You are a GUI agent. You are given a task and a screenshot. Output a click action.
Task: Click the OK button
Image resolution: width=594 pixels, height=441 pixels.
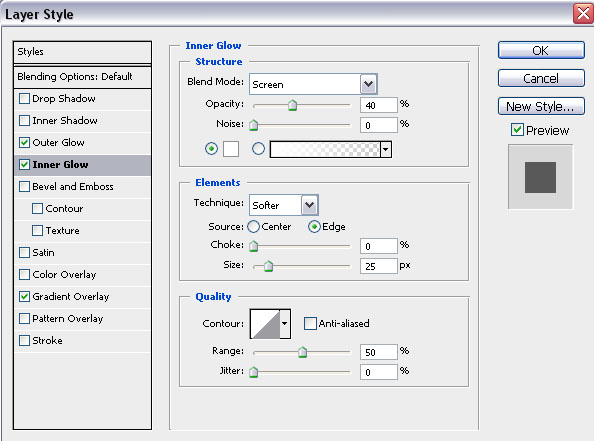point(541,50)
